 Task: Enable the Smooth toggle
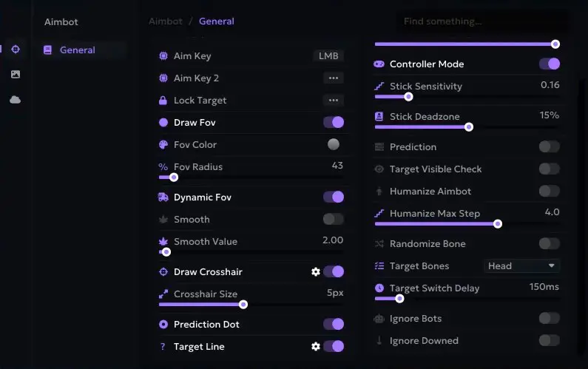[334, 219]
